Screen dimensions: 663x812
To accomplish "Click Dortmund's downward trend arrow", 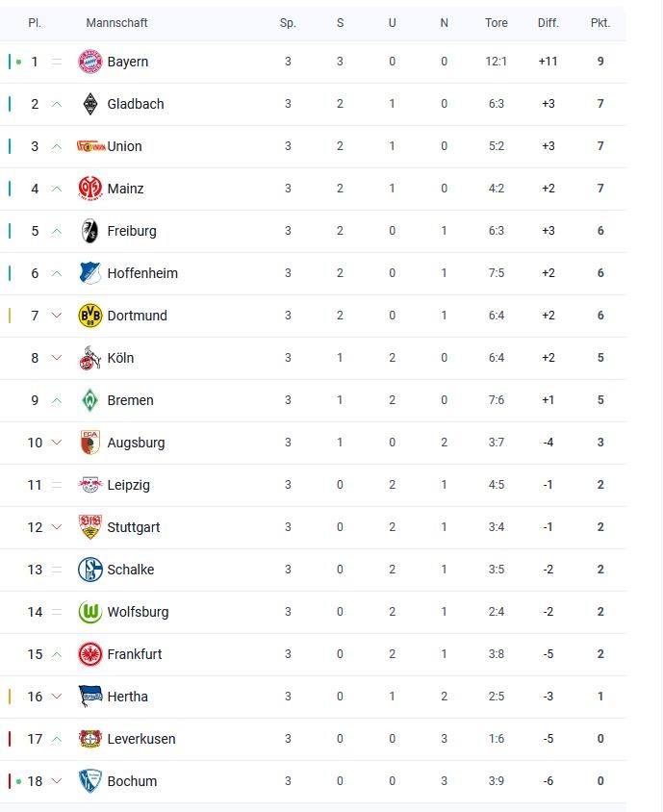I will (x=57, y=316).
